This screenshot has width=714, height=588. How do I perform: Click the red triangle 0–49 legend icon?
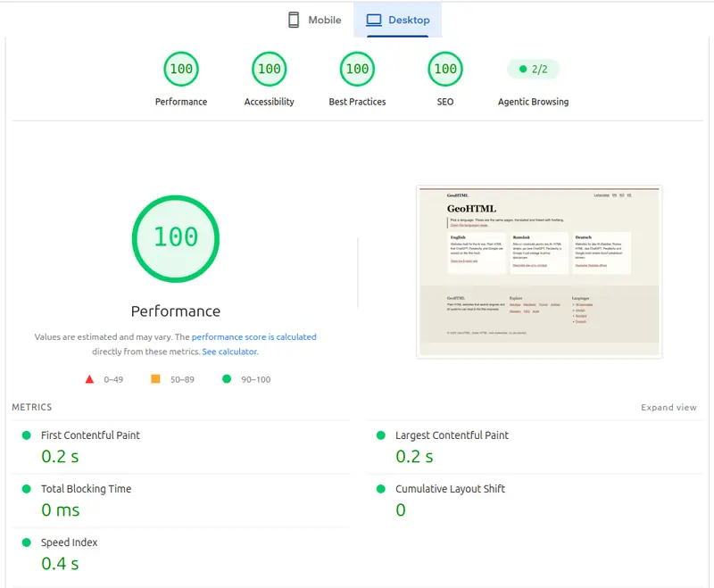pos(90,379)
